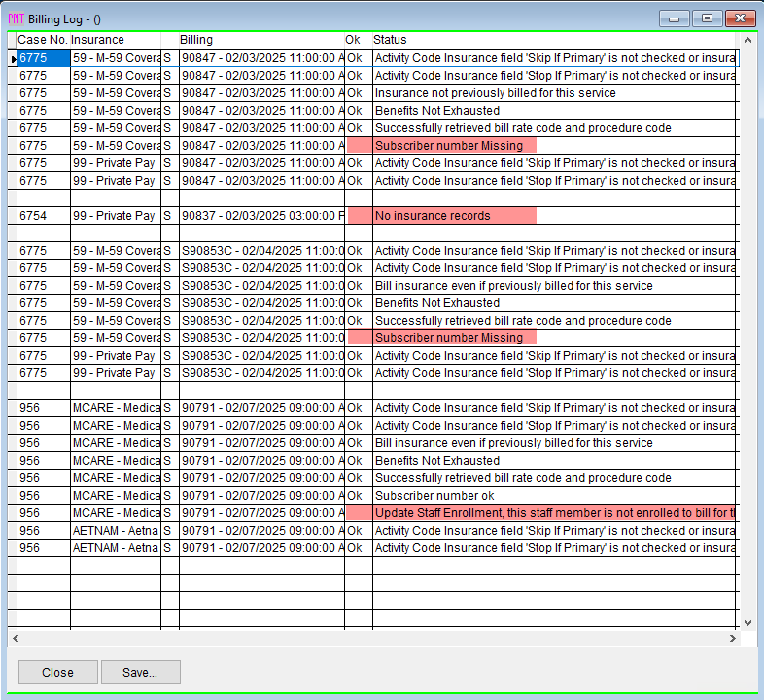Image resolution: width=764 pixels, height=700 pixels.
Task: Select 'Subscriber number Missing' status for S90853C
Action: click(554, 338)
